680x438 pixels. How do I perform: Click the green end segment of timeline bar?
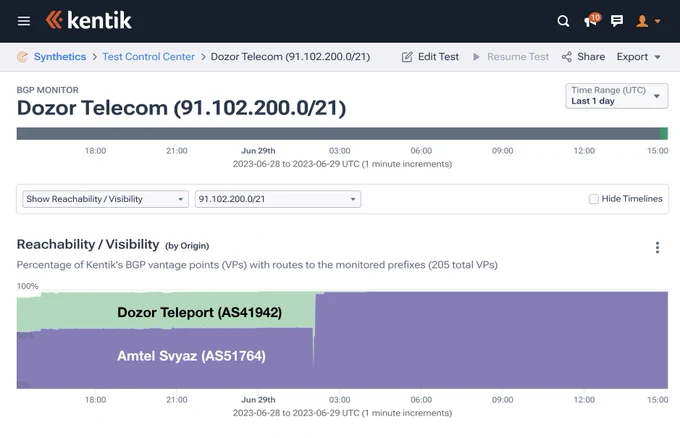click(664, 134)
